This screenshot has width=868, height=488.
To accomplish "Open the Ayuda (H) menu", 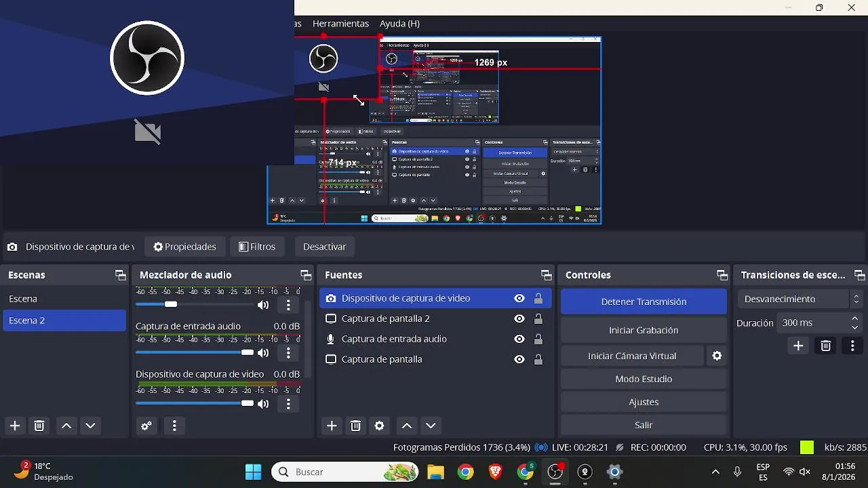I will click(x=399, y=24).
